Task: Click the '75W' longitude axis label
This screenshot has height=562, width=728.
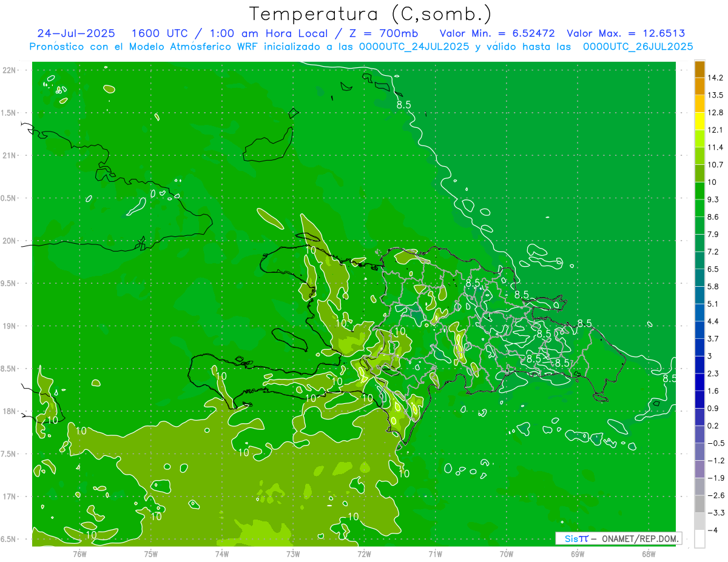Action: pyautogui.click(x=151, y=554)
